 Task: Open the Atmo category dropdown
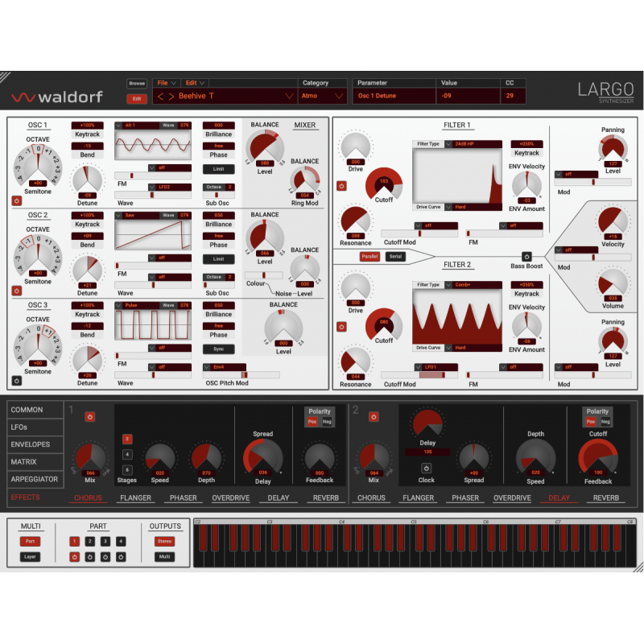tap(322, 94)
